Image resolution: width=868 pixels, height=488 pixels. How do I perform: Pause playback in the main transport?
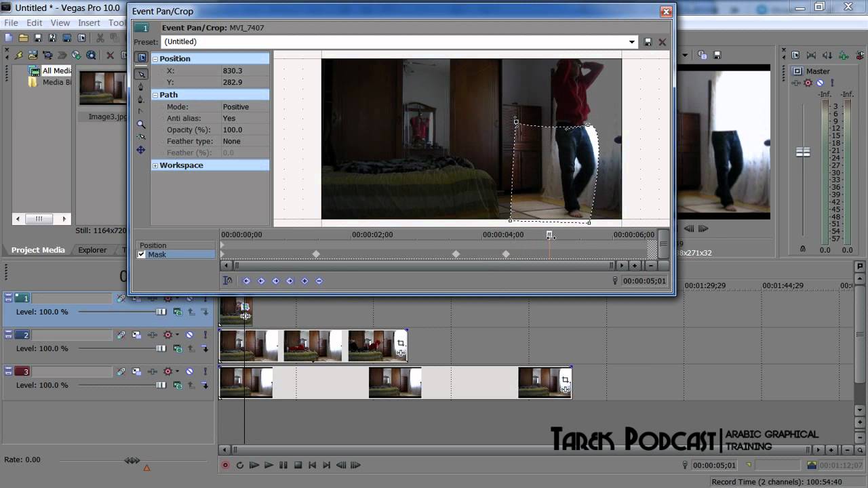(x=283, y=465)
